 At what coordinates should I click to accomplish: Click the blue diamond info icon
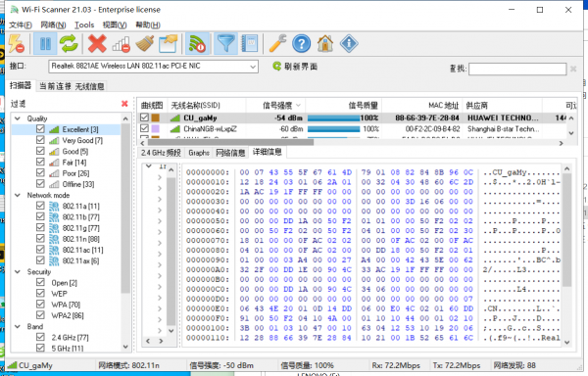pyautogui.click(x=349, y=44)
